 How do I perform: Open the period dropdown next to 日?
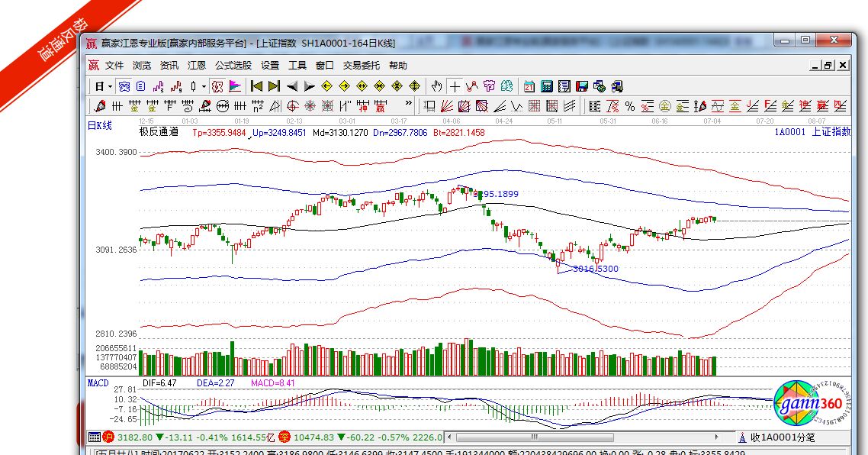[x=110, y=86]
